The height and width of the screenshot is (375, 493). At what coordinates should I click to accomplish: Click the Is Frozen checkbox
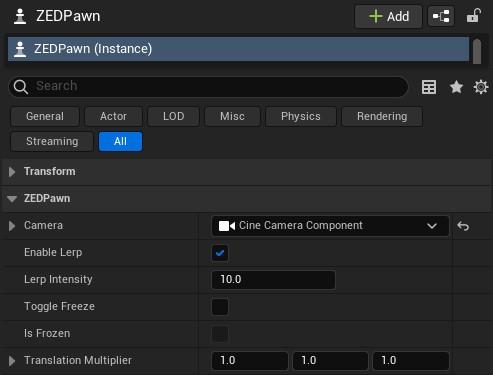click(220, 334)
